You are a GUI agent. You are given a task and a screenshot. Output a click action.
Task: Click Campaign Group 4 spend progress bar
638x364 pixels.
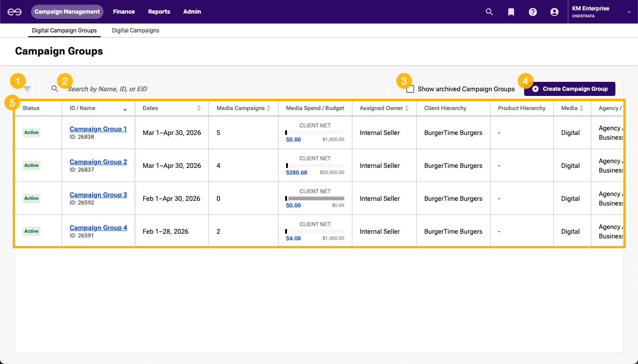315,231
